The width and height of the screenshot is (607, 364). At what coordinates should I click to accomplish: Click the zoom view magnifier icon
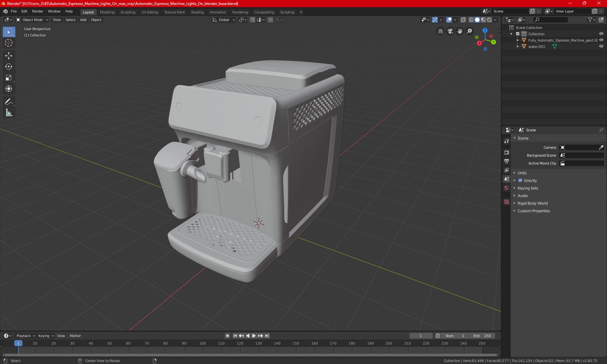pos(469,31)
